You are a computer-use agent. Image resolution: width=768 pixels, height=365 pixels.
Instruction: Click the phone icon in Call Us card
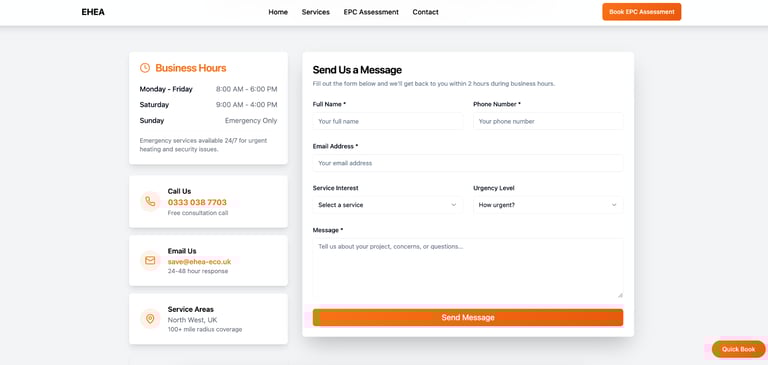pyautogui.click(x=150, y=201)
